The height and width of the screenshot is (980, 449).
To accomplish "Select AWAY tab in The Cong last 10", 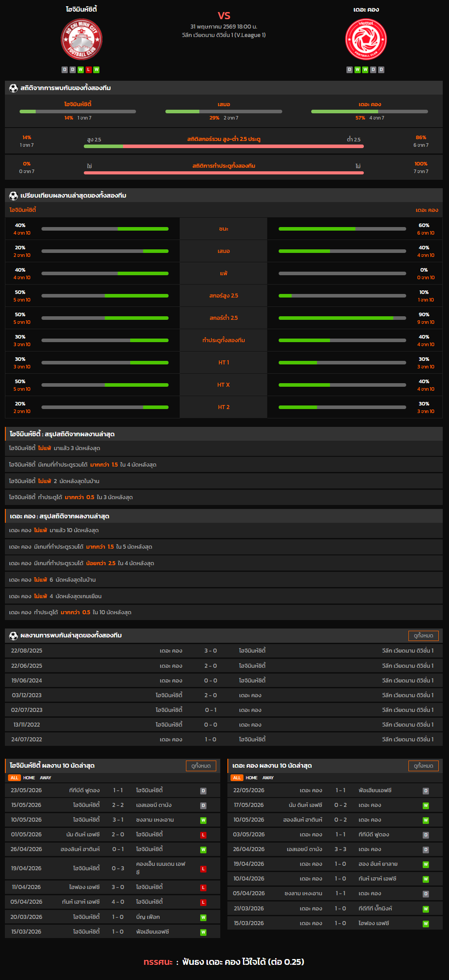I will point(268,777).
